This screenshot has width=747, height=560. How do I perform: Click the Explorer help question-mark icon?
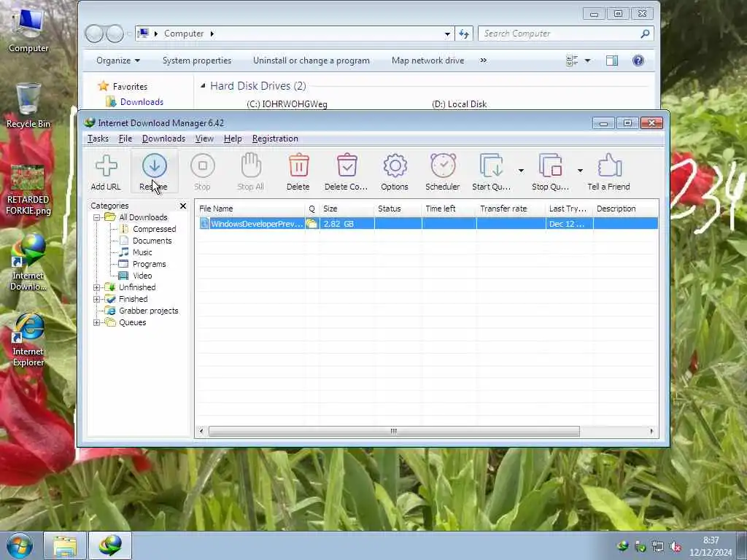(x=638, y=61)
